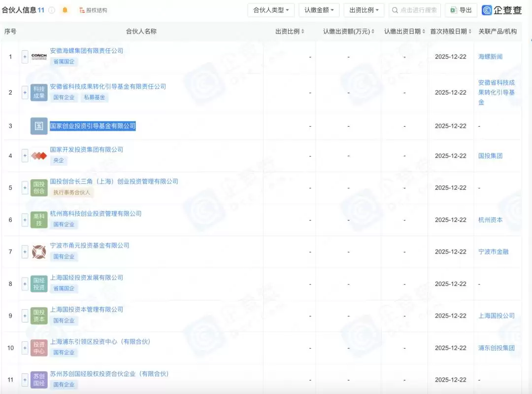The height and width of the screenshot is (394, 532).
Task: Export the list with 导出 button
Action: click(461, 10)
